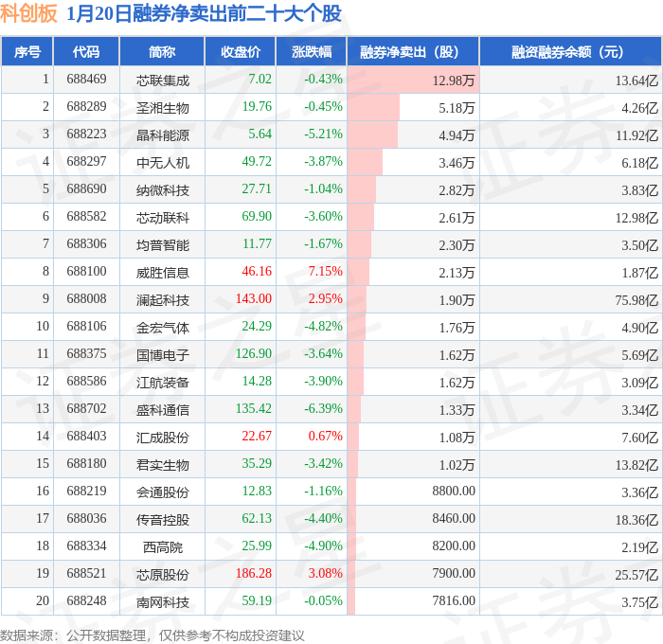Click the 12.98亿 balance value
Viewport: 663px width, 644px height.
[x=636, y=218]
